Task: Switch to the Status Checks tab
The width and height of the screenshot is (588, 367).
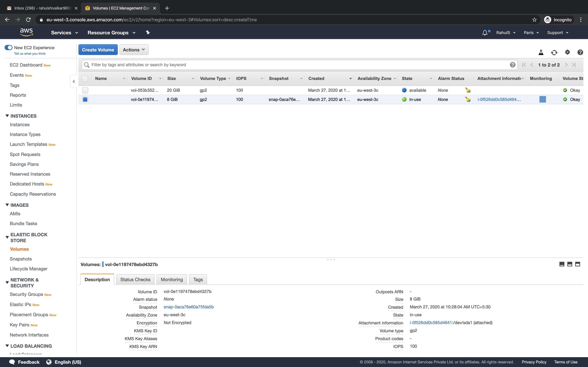Action: 135,279
